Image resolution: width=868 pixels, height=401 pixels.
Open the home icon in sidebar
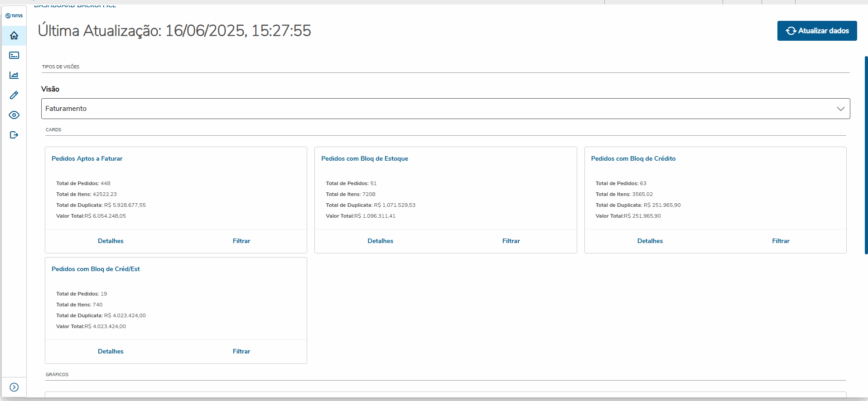click(x=14, y=35)
